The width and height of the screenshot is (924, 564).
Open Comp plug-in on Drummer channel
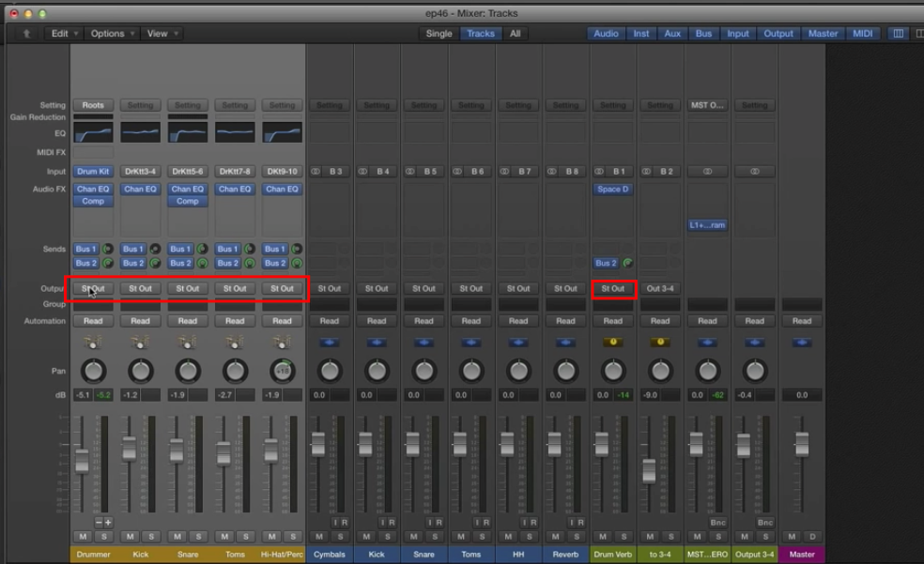pyautogui.click(x=93, y=202)
